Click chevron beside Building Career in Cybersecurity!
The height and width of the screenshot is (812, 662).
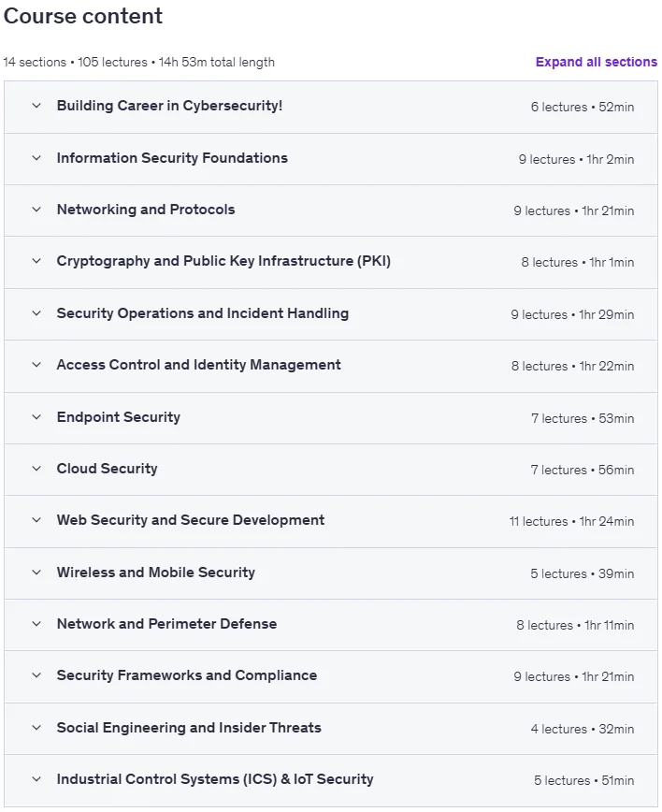[36, 106]
